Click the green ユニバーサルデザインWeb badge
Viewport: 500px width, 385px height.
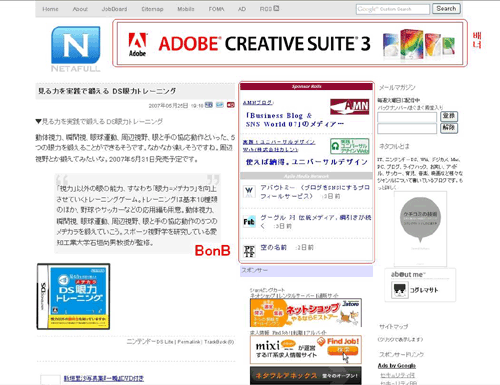pos(350,146)
